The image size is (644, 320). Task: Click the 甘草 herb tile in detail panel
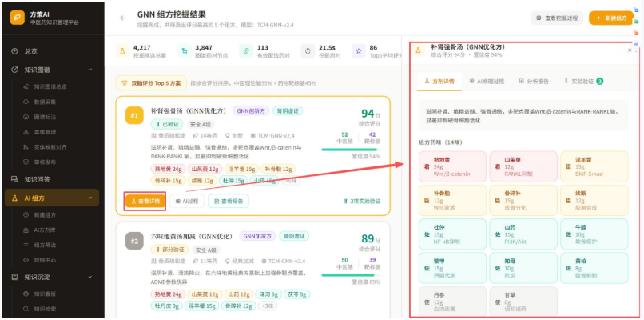(523, 302)
